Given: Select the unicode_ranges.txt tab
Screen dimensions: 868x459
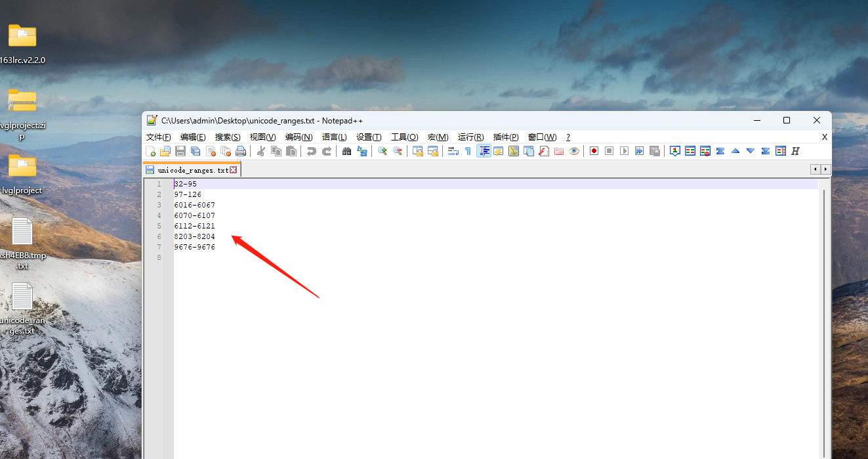Looking at the screenshot, I should tap(193, 170).
